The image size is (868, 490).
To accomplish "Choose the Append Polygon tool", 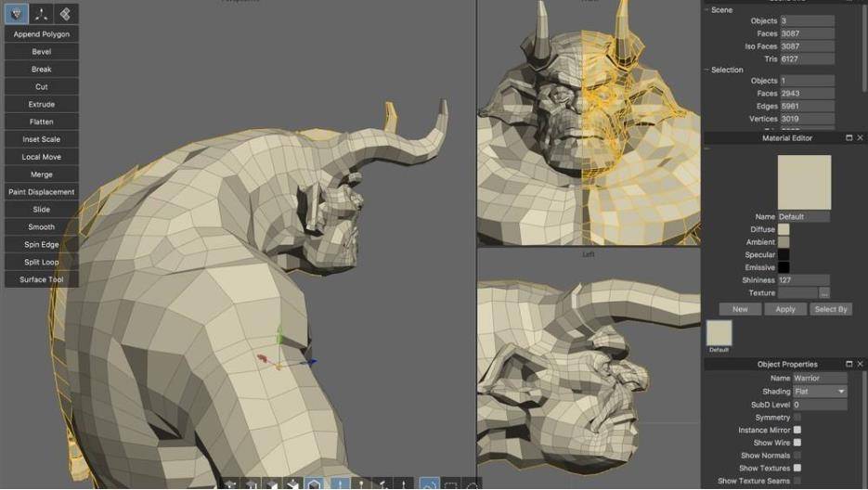I will (x=42, y=33).
